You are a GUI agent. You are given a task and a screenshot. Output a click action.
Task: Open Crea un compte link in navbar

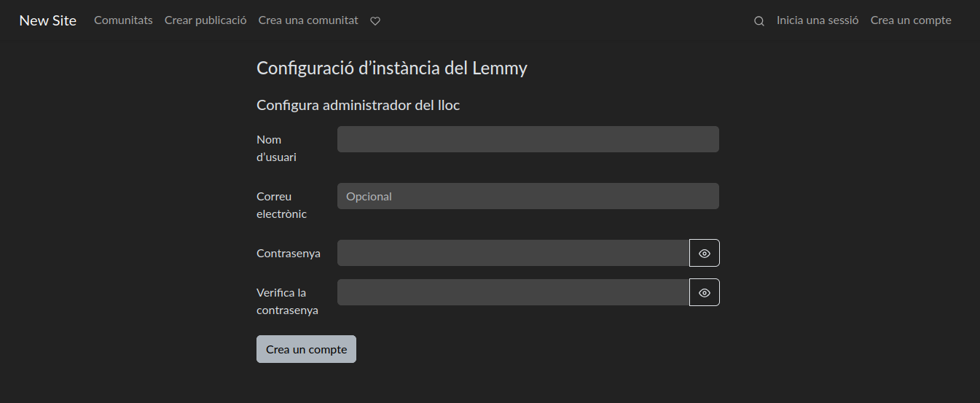tap(911, 20)
